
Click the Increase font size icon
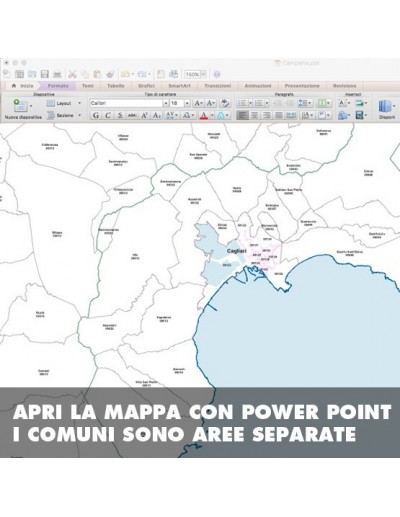click(x=199, y=103)
